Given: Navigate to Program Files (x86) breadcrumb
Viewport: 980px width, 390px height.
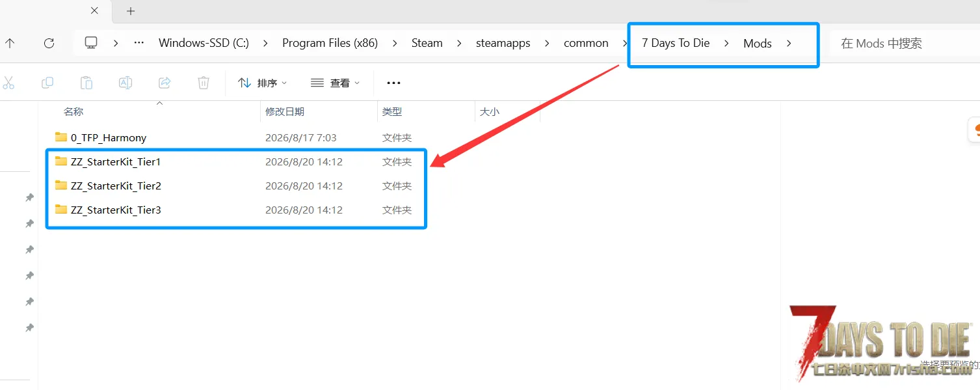Looking at the screenshot, I should click(330, 43).
